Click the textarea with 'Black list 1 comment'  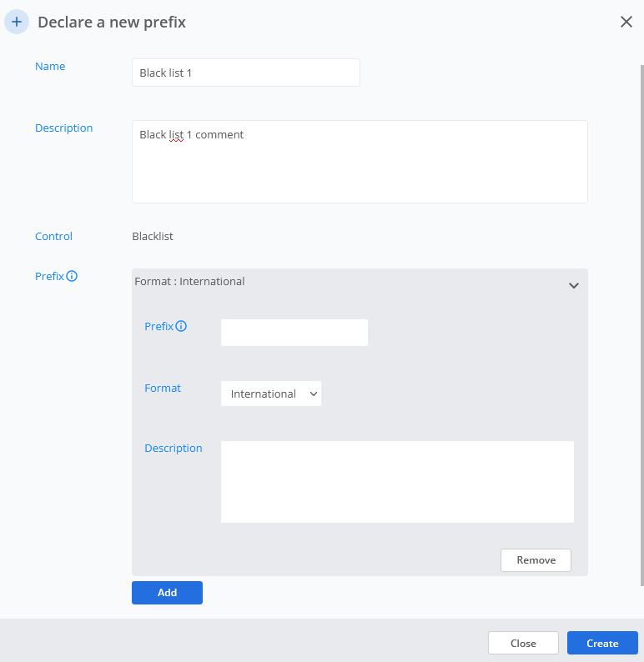(360, 162)
